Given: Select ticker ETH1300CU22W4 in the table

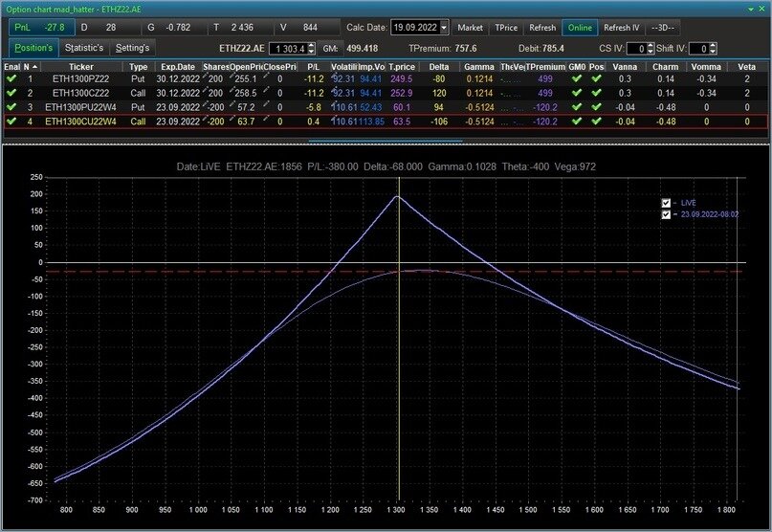Looking at the screenshot, I should point(80,122).
